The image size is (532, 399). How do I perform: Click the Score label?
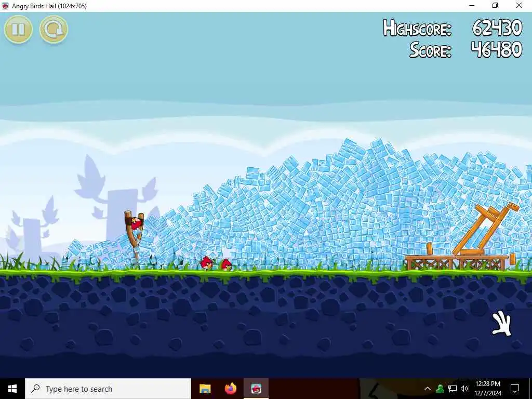click(431, 50)
